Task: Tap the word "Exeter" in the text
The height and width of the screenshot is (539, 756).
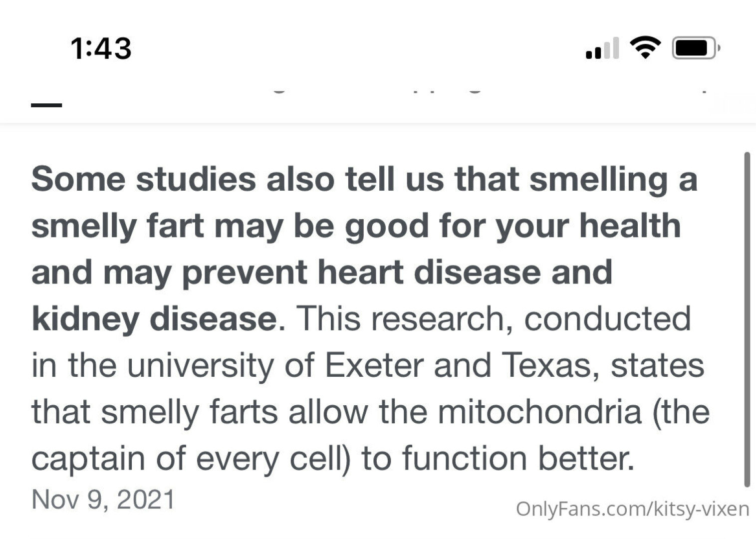Action: tap(374, 365)
